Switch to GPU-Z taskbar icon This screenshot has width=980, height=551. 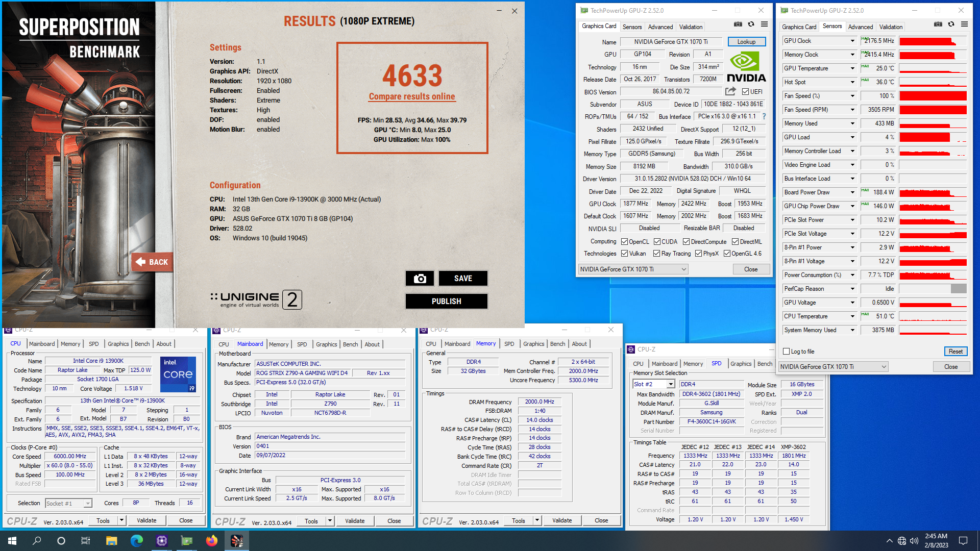coord(187,541)
